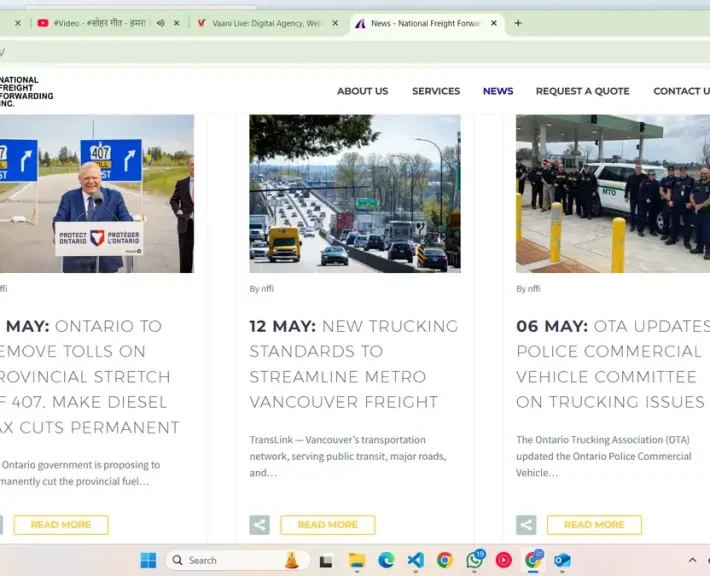710x576 pixels.
Task: Read More on Vancouver freight article
Action: 328,525
